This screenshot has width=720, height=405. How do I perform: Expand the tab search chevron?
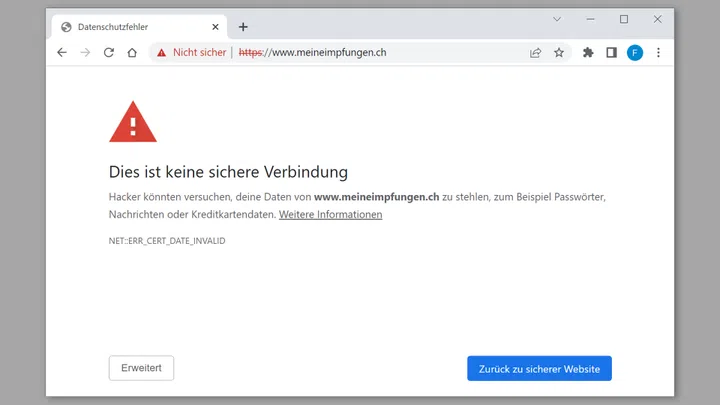[x=557, y=19]
